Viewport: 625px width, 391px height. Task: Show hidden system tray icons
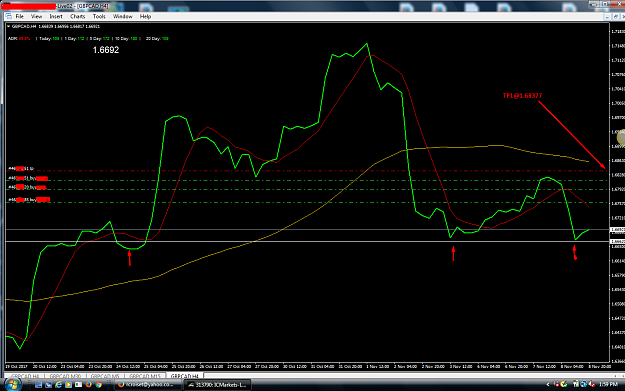click(x=548, y=385)
